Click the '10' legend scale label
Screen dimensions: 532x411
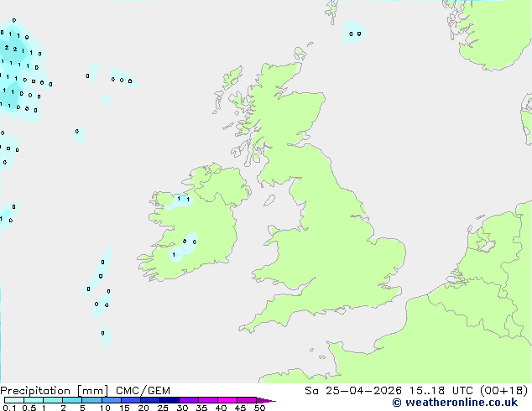point(105,408)
